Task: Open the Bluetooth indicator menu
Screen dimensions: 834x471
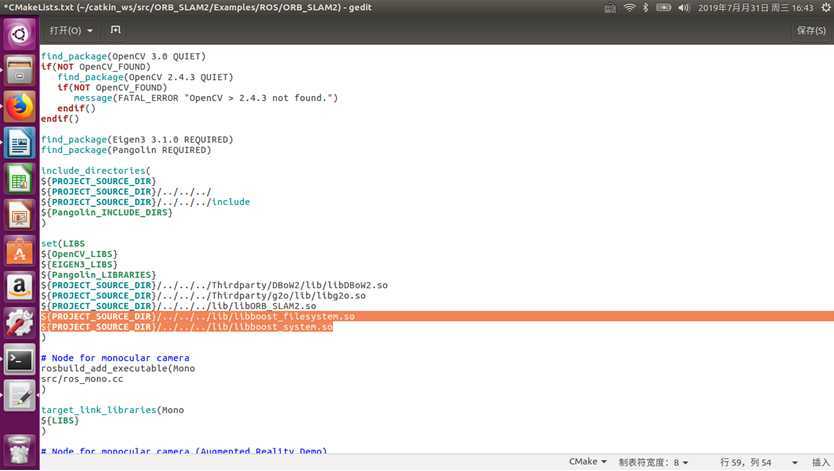Action: click(x=645, y=8)
